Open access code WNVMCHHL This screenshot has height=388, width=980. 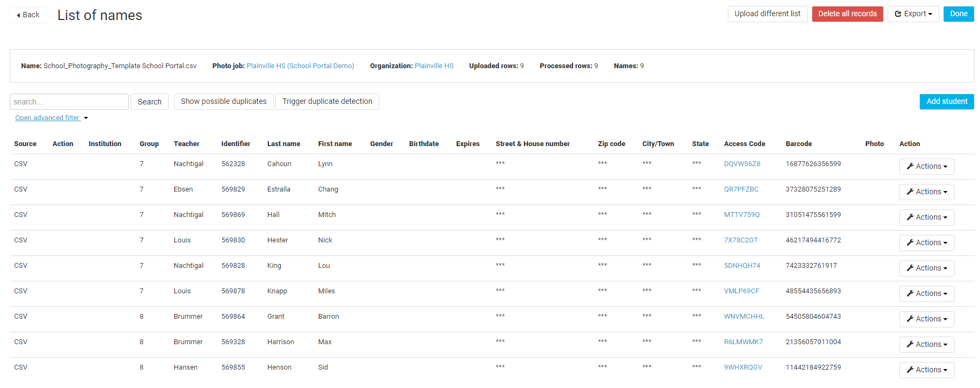pos(744,317)
